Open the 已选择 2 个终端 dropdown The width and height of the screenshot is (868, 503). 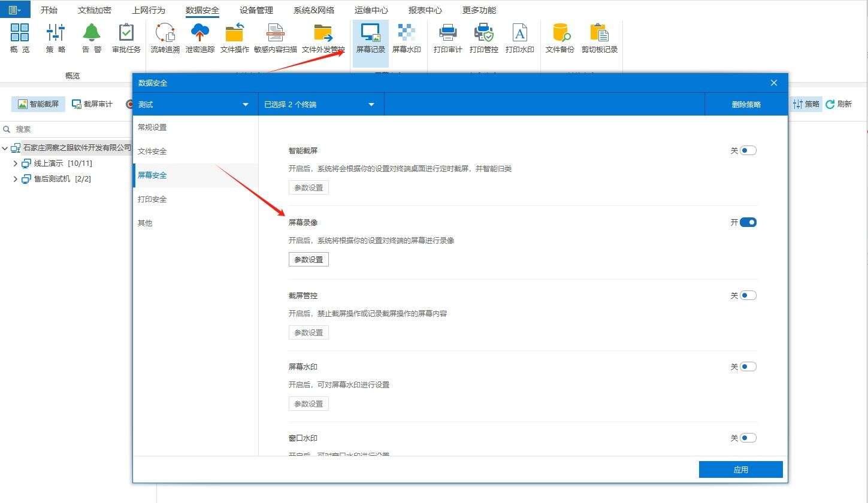click(x=320, y=104)
